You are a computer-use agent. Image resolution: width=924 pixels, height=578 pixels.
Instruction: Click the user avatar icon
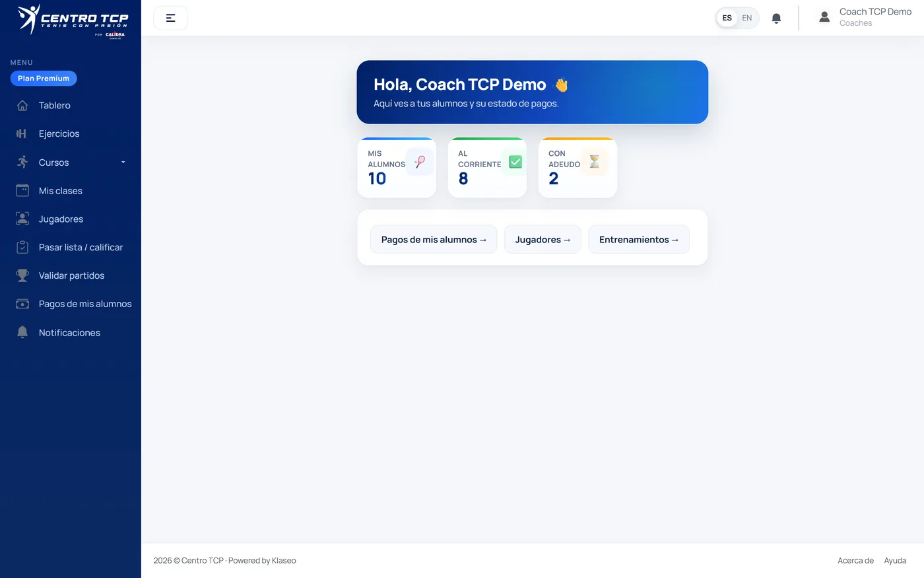pyautogui.click(x=824, y=17)
